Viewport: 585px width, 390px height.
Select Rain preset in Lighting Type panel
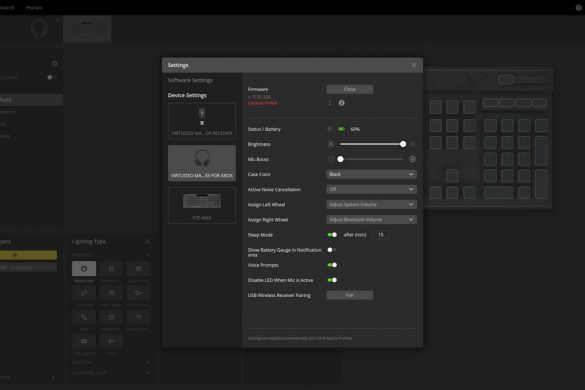[x=84, y=317]
